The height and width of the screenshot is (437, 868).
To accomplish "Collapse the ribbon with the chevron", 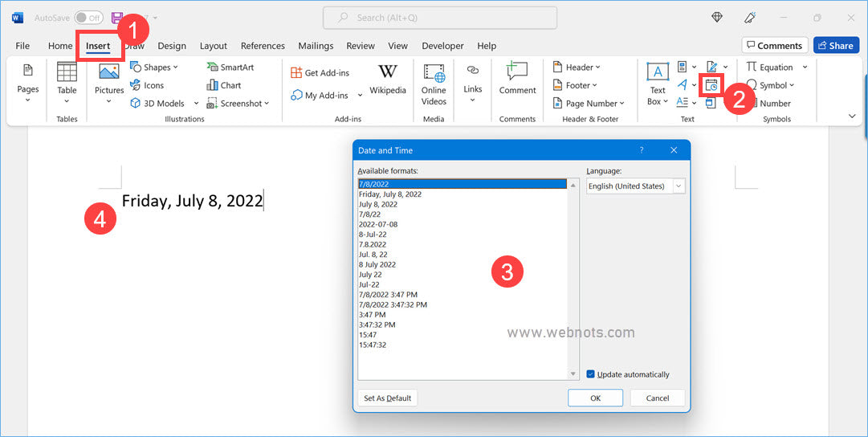I will coord(852,116).
